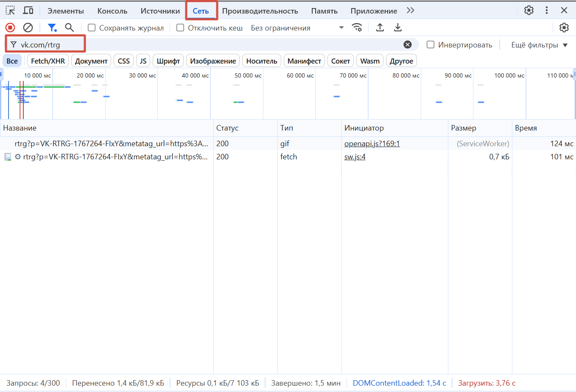Open the Приложение tab
This screenshot has height=392, width=576.
[374, 11]
